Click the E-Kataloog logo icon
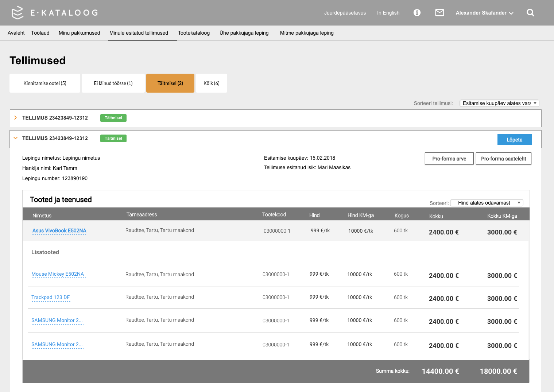The height and width of the screenshot is (392, 554). coord(17,13)
